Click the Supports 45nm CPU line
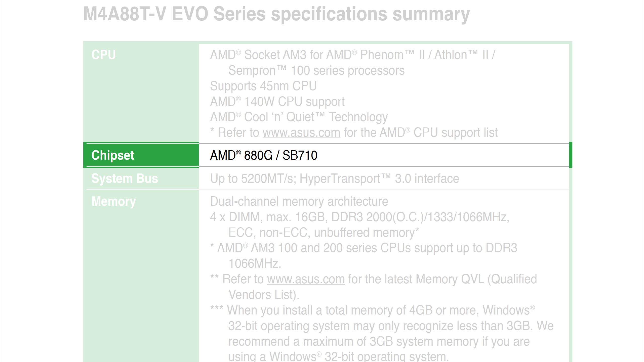This screenshot has width=644, height=362. [x=263, y=86]
